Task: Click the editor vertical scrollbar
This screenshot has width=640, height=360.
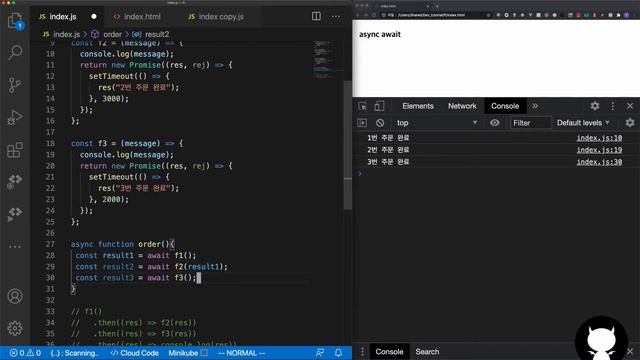Action: pos(348,145)
